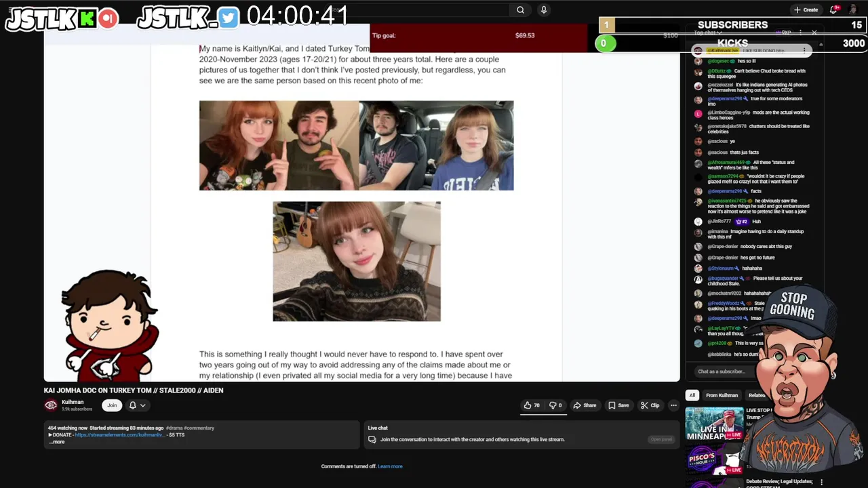Viewport: 868px width, 488px height.
Task: Open the Pisco's Hour live thumbnail
Action: click(714, 460)
